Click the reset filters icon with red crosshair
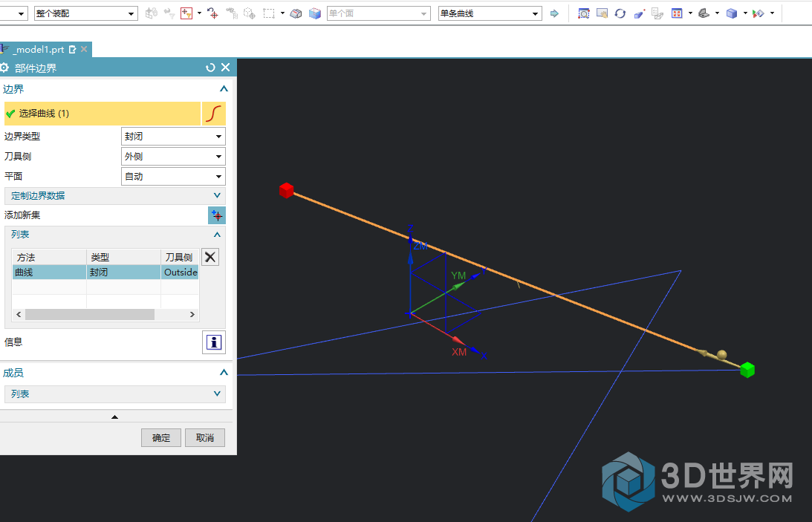812x522 pixels. pos(212,13)
